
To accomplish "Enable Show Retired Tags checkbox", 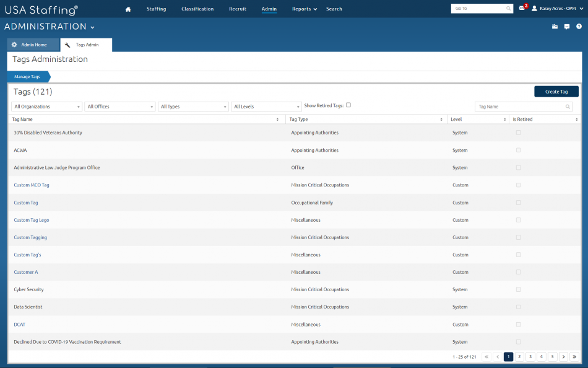I will point(348,105).
